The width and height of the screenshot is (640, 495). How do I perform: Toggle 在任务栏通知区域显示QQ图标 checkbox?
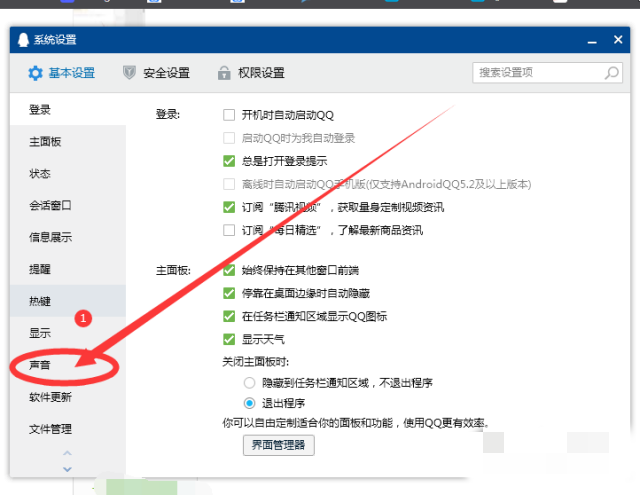(229, 316)
